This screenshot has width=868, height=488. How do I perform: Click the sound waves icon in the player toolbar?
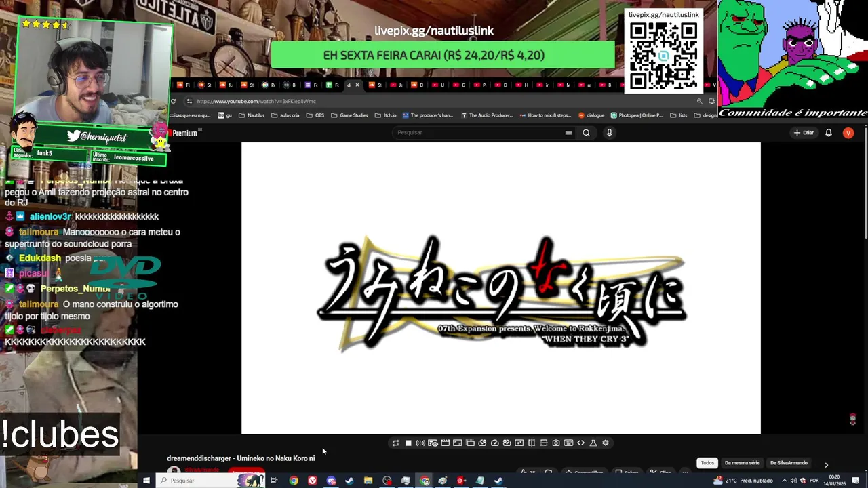pos(420,443)
